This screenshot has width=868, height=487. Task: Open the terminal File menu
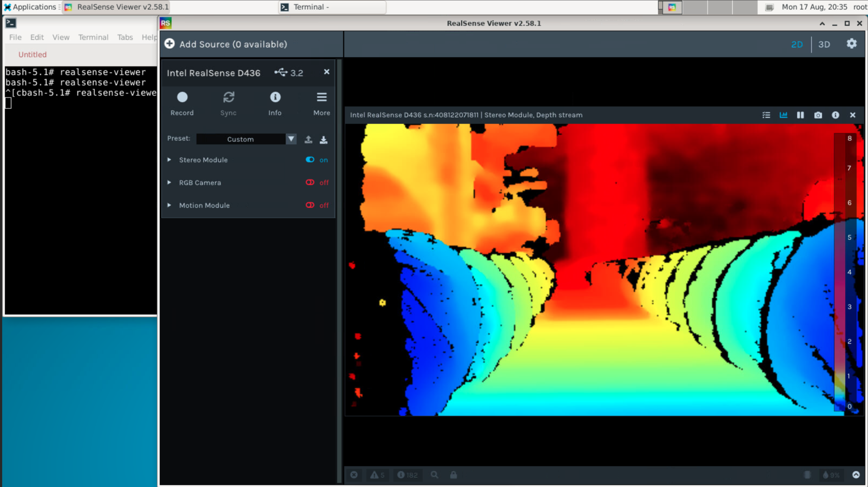[15, 37]
